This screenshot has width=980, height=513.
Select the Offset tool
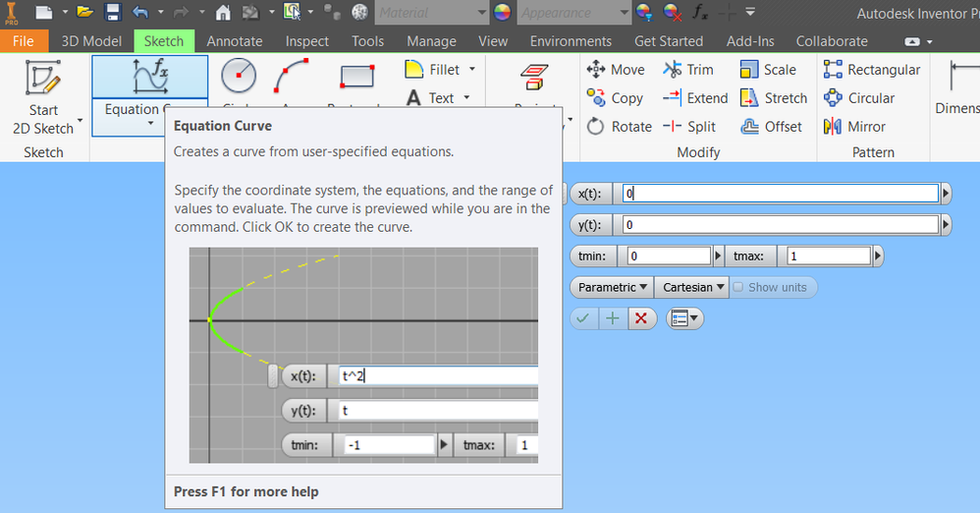[771, 127]
